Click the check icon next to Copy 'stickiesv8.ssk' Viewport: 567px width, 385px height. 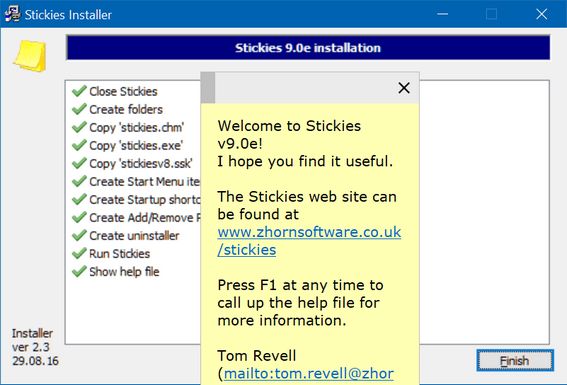79,163
